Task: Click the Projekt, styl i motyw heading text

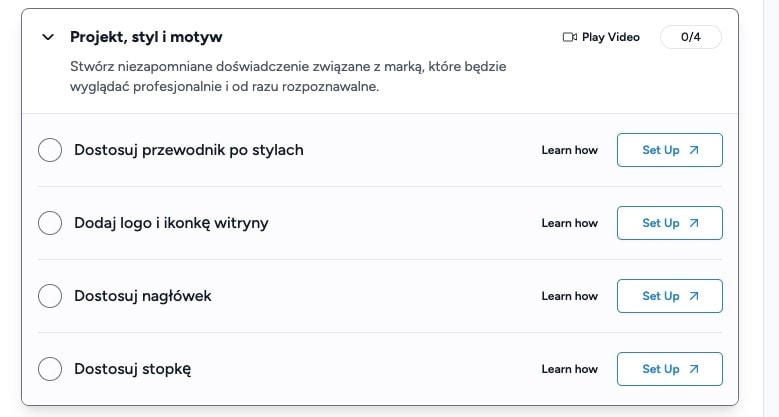Action: click(146, 37)
